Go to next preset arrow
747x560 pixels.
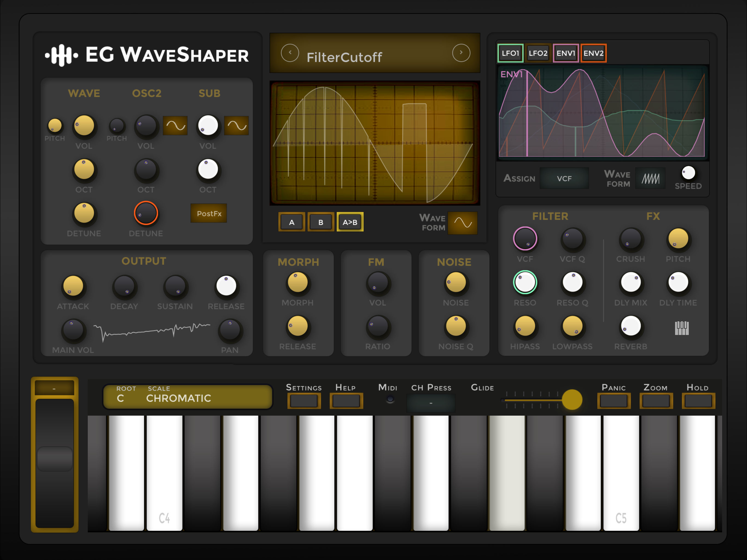coord(461,53)
